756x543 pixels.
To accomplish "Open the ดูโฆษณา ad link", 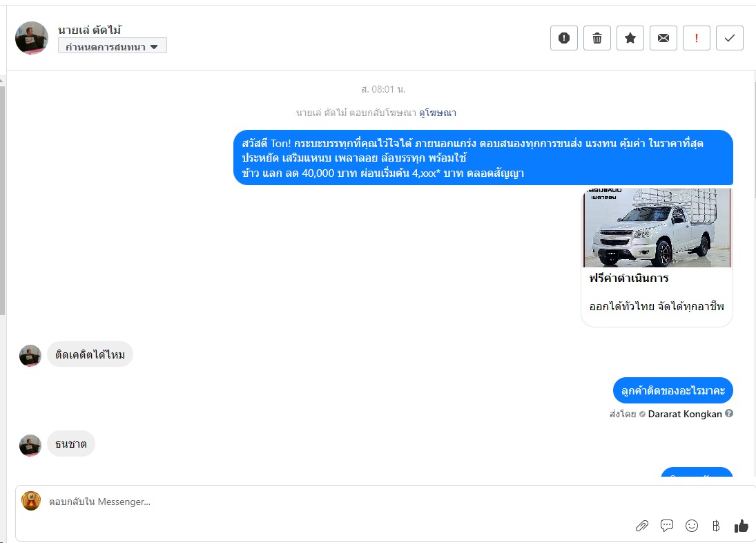I will (437, 113).
